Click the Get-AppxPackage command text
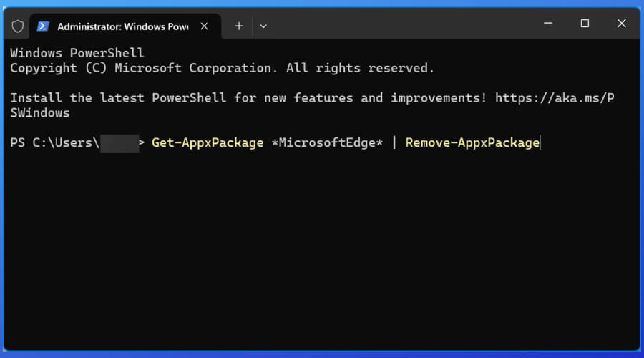This screenshot has width=644, height=358. (208, 142)
